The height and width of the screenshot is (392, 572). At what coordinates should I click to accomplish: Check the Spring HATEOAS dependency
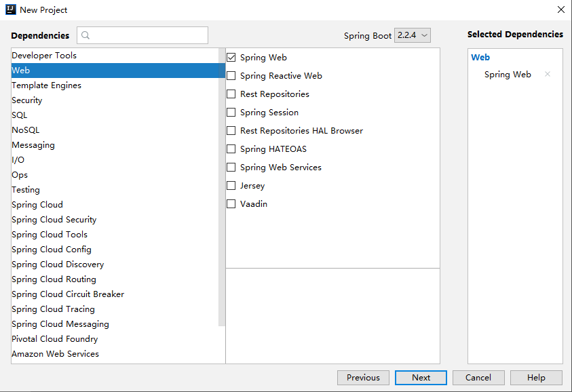[x=231, y=149]
